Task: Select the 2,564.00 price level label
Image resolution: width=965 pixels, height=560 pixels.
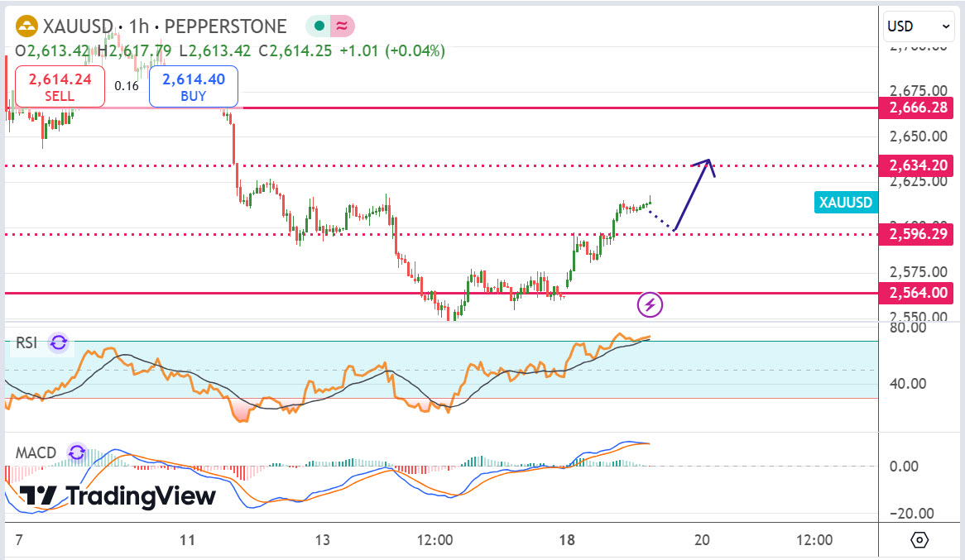Action: pos(917,293)
